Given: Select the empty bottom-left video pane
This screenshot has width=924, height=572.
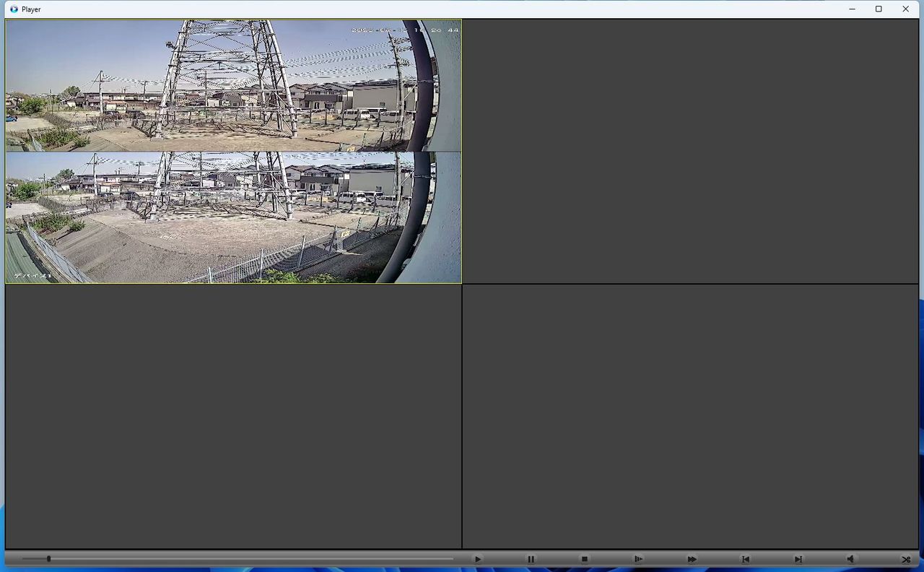Looking at the screenshot, I should [233, 416].
